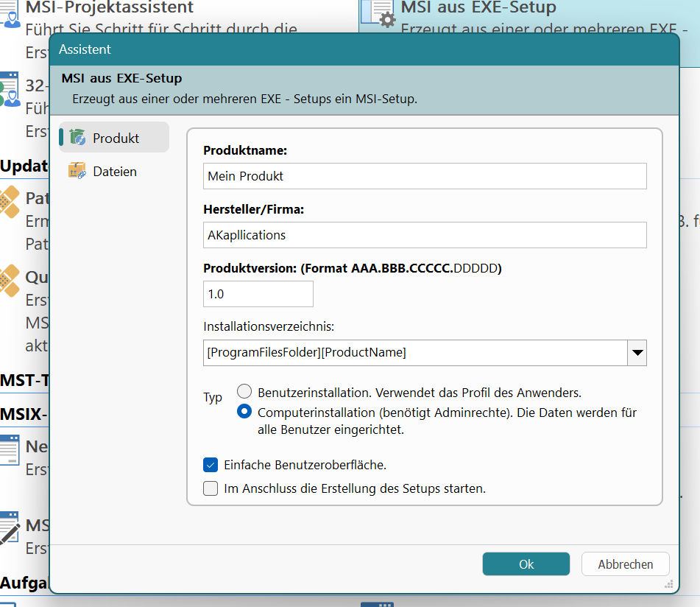The height and width of the screenshot is (607, 700).
Task: Click the Produktversion field showing 1.0
Action: pyautogui.click(x=258, y=294)
